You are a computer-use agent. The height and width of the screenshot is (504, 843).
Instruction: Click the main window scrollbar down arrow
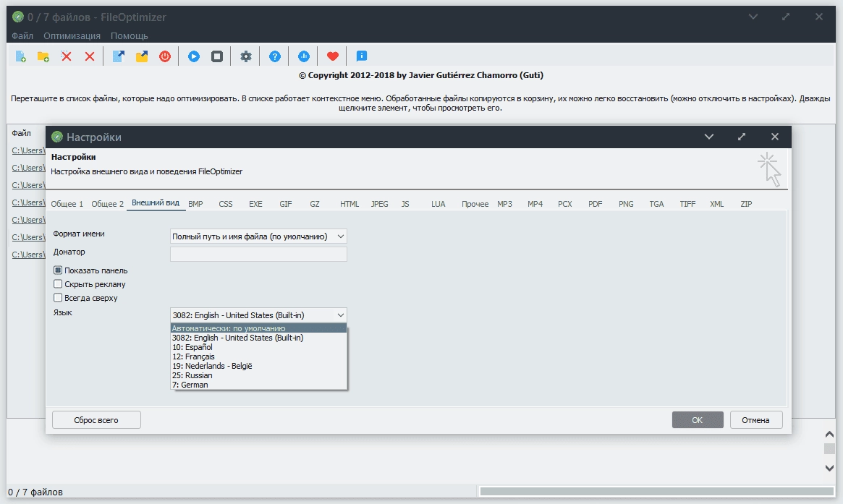click(829, 468)
